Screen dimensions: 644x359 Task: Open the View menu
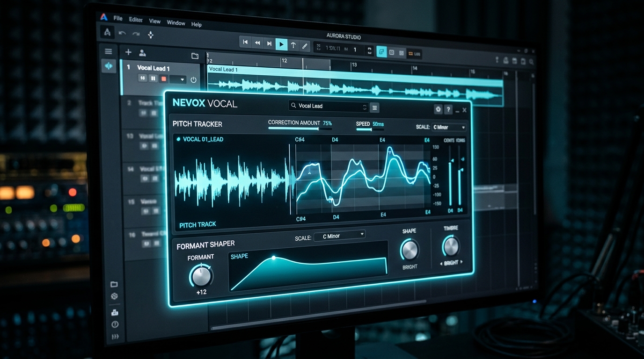pyautogui.click(x=154, y=21)
